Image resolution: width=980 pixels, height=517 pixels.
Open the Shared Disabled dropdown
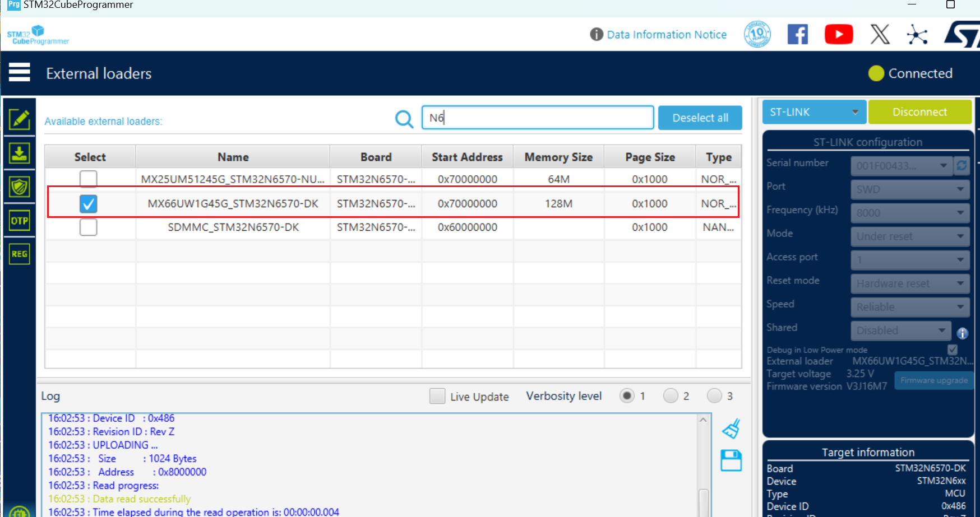(901, 330)
